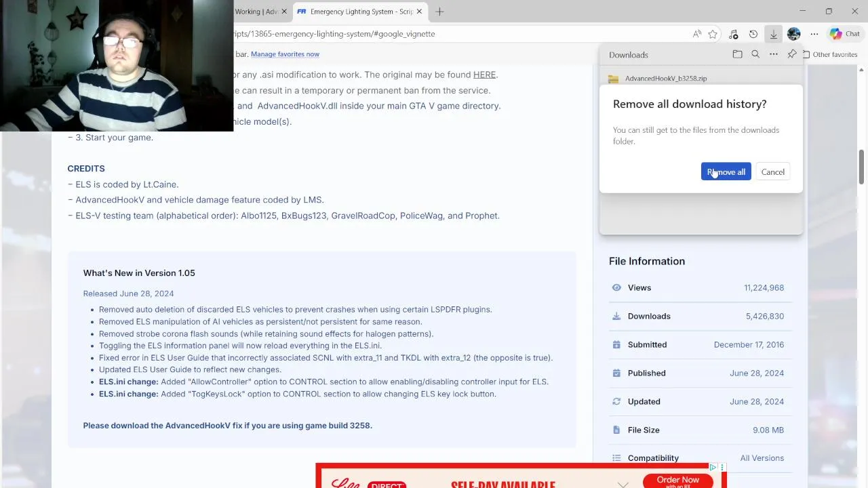The image size is (868, 488).
Task: Click the webcam overlay video thumbnail
Action: tap(117, 66)
